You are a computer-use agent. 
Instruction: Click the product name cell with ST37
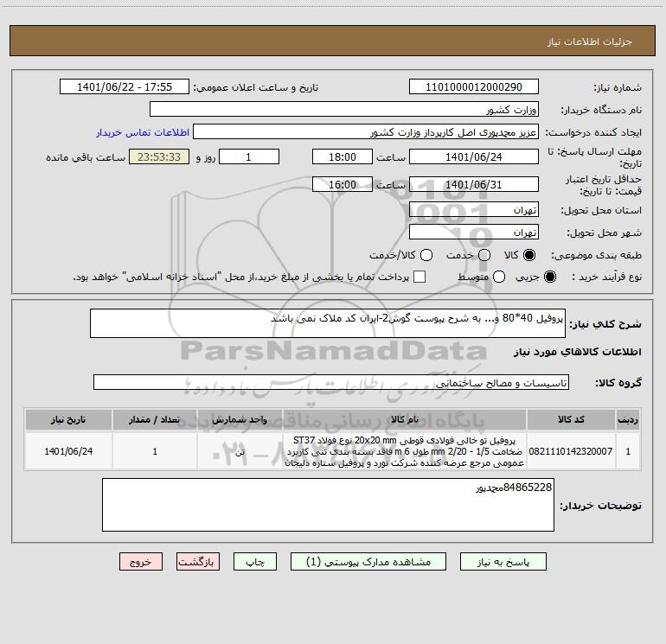(405, 451)
